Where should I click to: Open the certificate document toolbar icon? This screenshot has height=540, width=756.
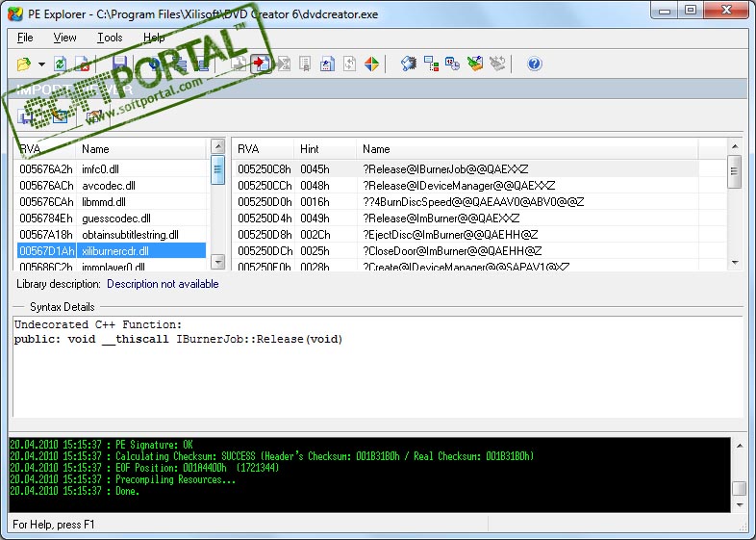coord(305,64)
